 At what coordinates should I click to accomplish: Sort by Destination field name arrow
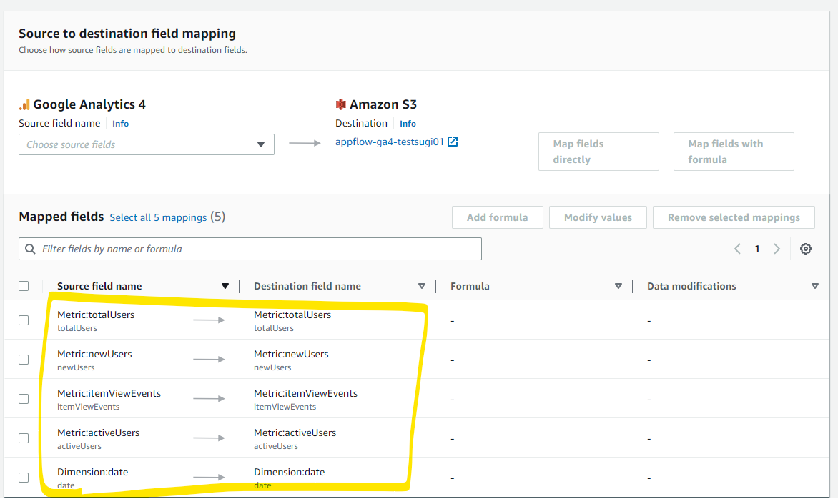[422, 287]
